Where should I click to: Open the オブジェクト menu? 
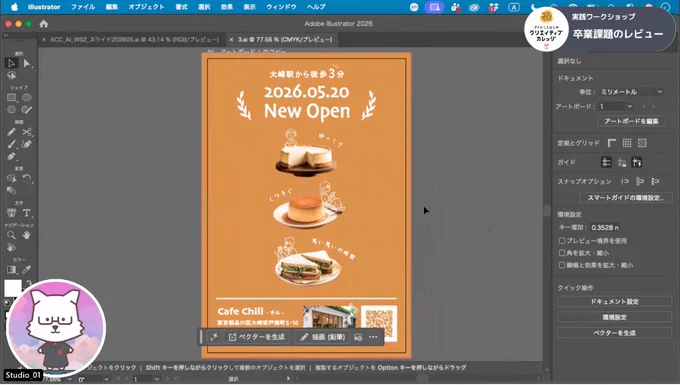(146, 7)
